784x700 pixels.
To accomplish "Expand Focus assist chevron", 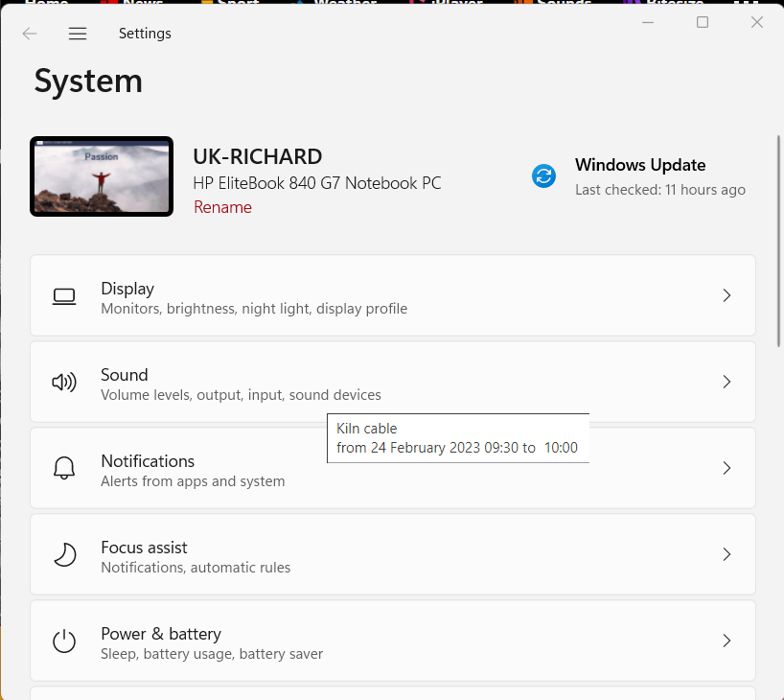I will click(x=726, y=554).
